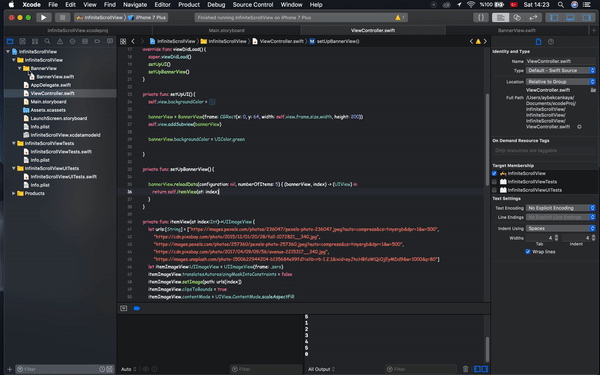The width and height of the screenshot is (600, 375).
Task: Open the Editor menu
Action: (162, 5)
